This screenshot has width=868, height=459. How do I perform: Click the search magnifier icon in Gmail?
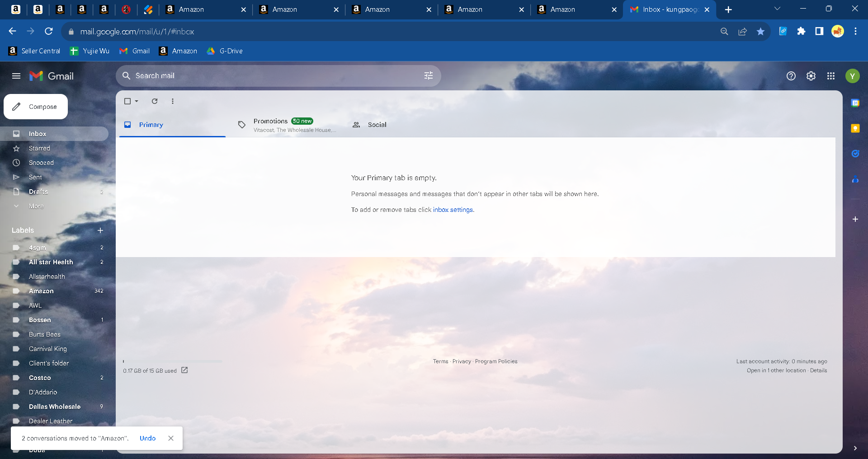(x=127, y=76)
